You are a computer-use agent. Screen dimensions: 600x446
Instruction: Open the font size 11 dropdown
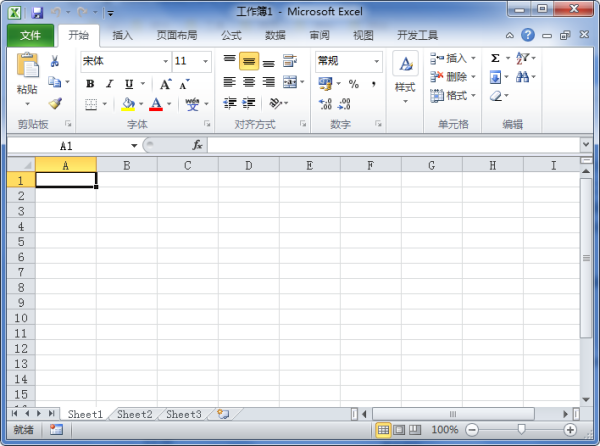205,61
